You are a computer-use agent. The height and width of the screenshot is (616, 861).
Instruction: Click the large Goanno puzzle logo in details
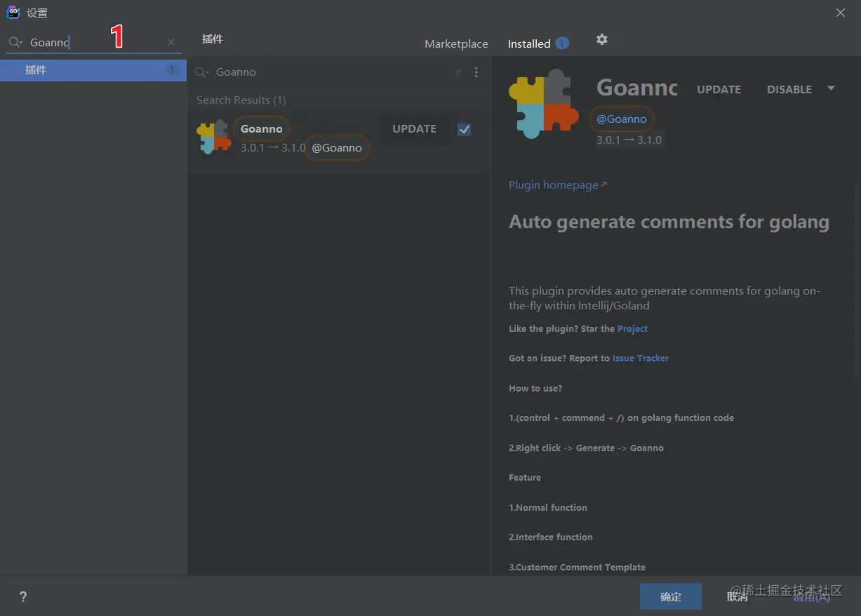544,104
